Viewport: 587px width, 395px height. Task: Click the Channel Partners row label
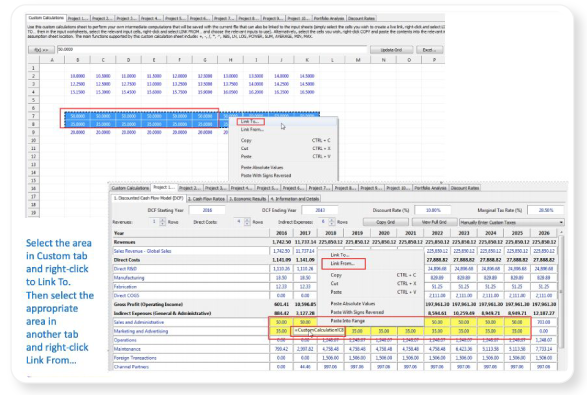click(x=131, y=367)
